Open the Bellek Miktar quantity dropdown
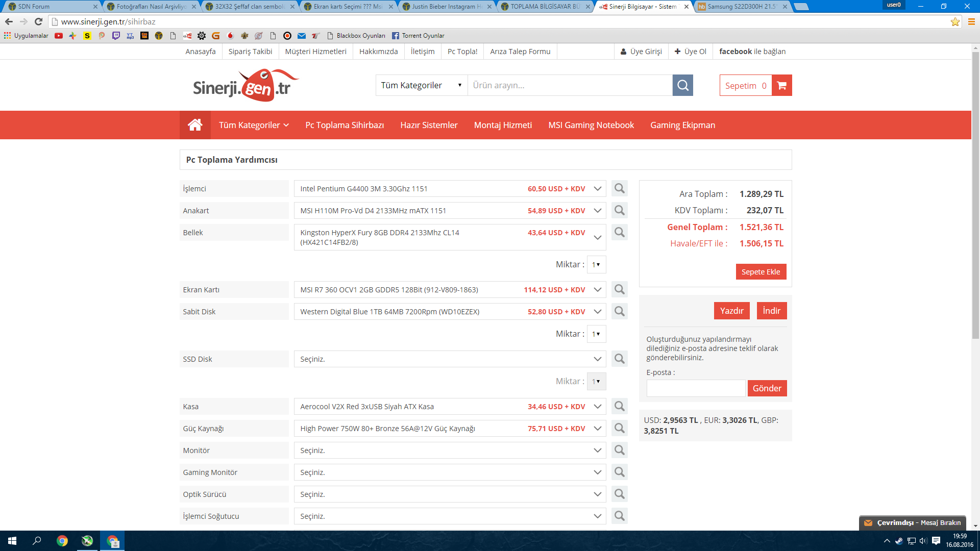This screenshot has height=551, width=980. pyautogui.click(x=596, y=264)
